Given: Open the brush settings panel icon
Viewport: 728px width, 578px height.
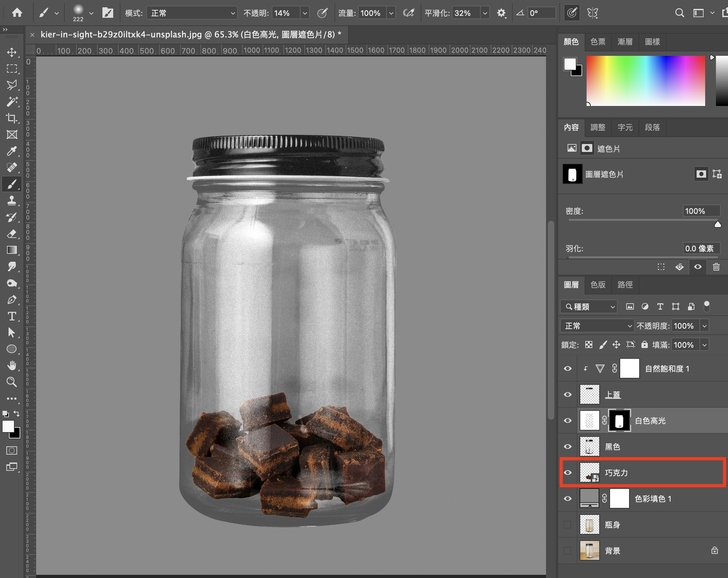Looking at the screenshot, I should [x=108, y=13].
